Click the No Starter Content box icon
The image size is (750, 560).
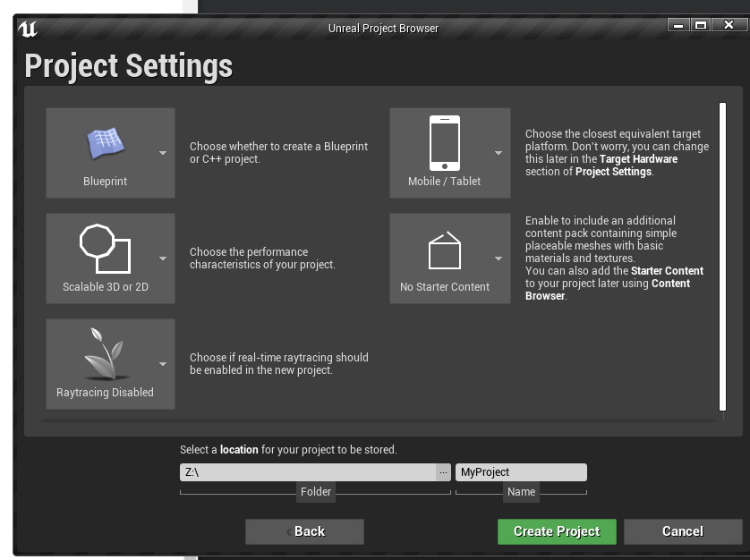point(444,250)
